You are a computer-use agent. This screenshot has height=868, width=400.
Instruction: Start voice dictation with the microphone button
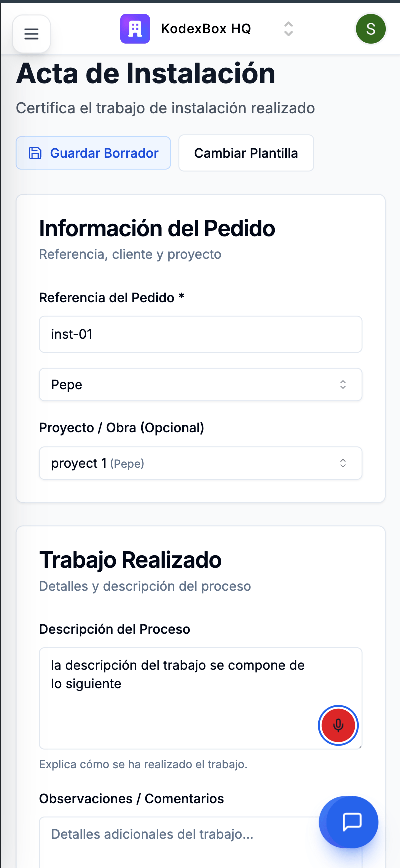click(338, 725)
